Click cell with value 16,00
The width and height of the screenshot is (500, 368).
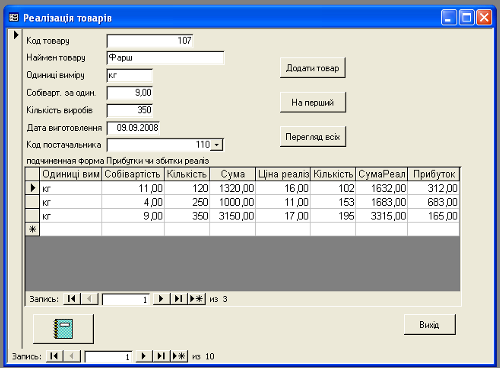coord(283,188)
